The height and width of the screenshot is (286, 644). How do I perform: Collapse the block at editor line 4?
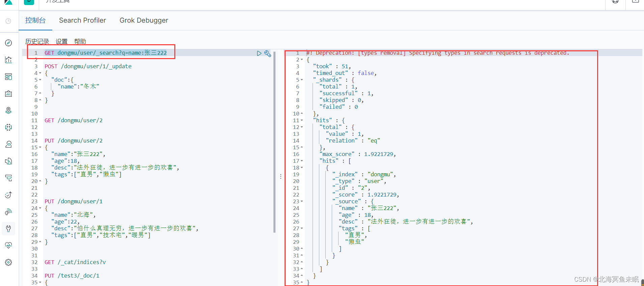point(40,73)
